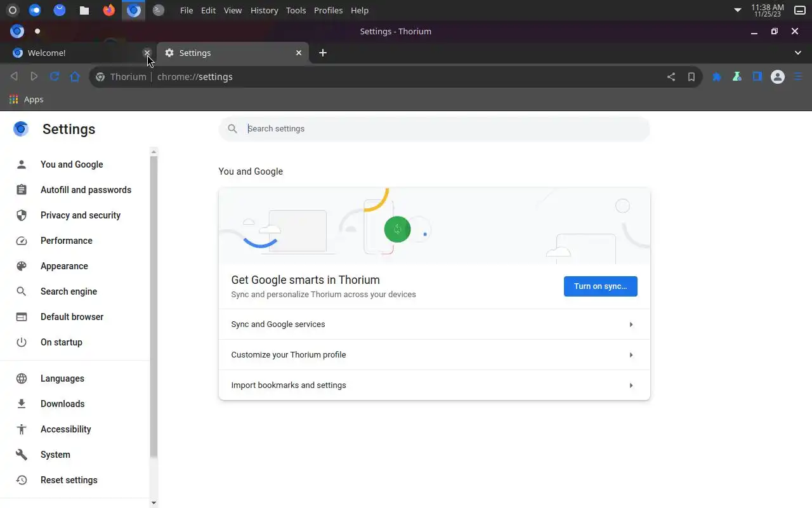Open the Profiles menu
This screenshot has height=508, width=812.
(x=328, y=10)
